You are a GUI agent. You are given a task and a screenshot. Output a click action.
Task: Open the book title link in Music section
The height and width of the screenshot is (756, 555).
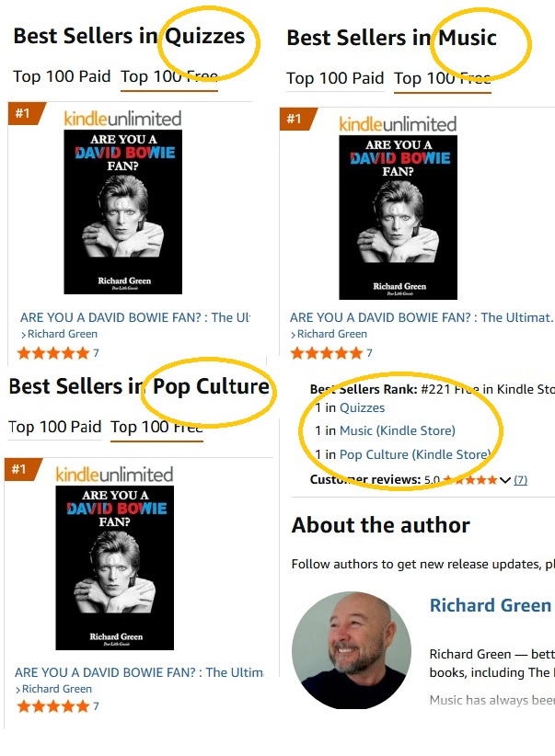(x=422, y=317)
